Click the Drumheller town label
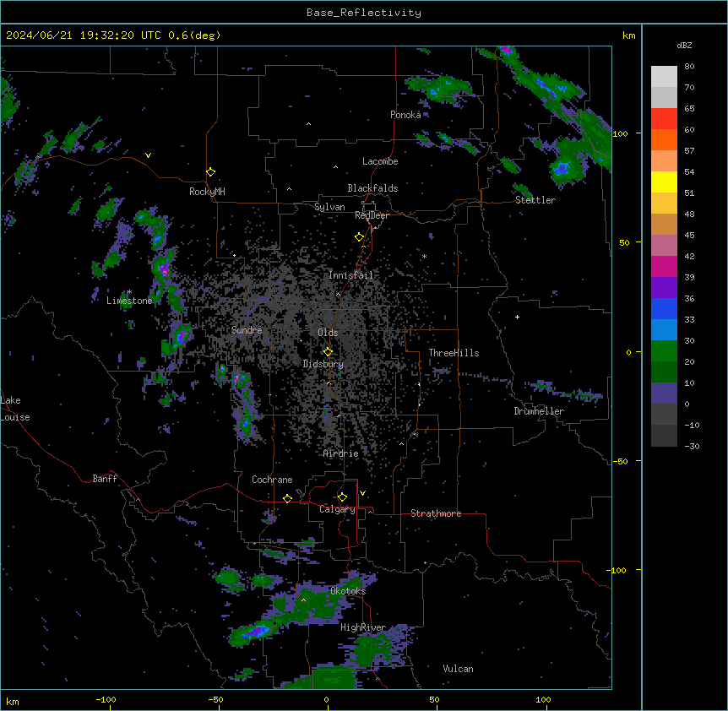The image size is (728, 711). 539,411
